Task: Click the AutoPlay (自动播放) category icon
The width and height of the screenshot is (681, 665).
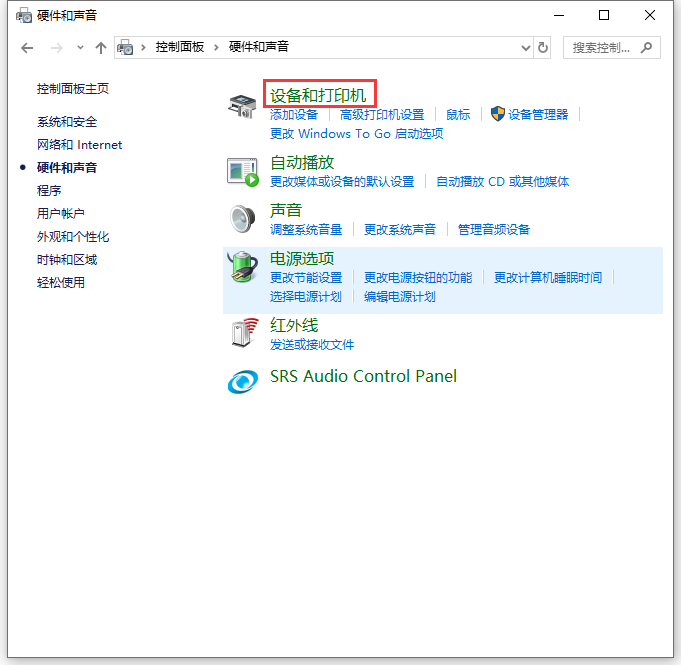Action: click(243, 172)
